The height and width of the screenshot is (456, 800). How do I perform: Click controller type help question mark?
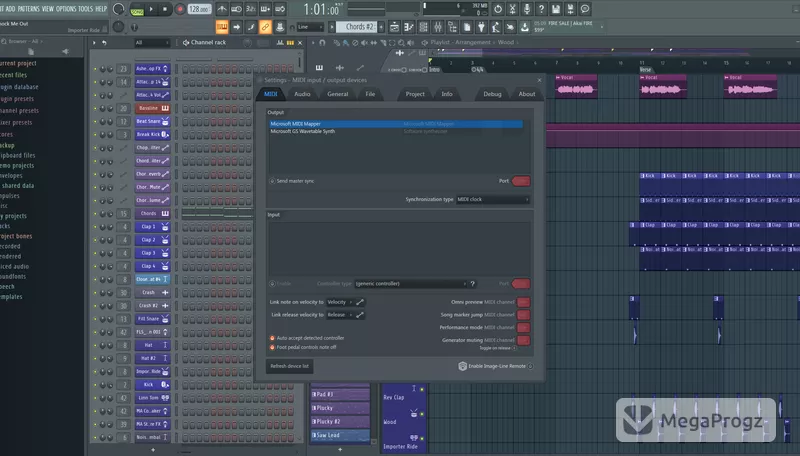pos(472,284)
